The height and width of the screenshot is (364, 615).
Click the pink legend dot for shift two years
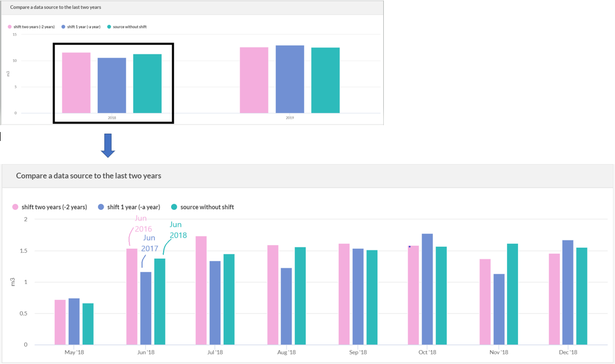coord(14,207)
